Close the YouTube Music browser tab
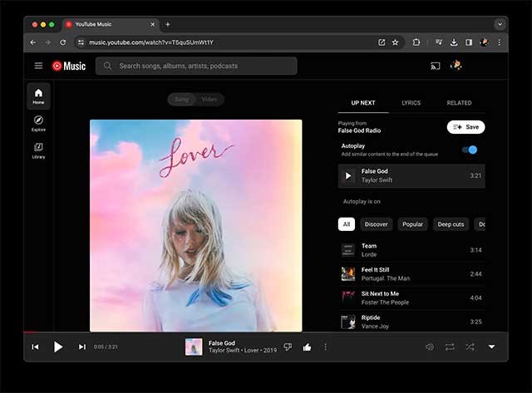The width and height of the screenshot is (532, 393). click(152, 24)
